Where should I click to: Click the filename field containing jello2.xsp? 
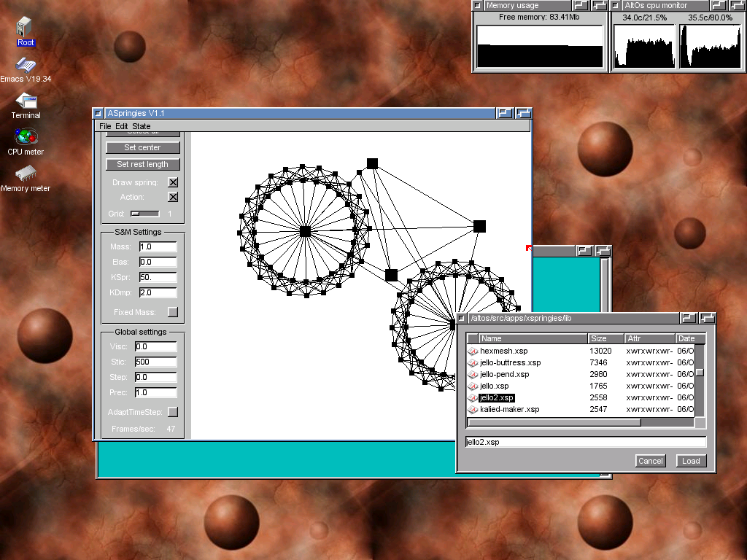click(x=586, y=442)
